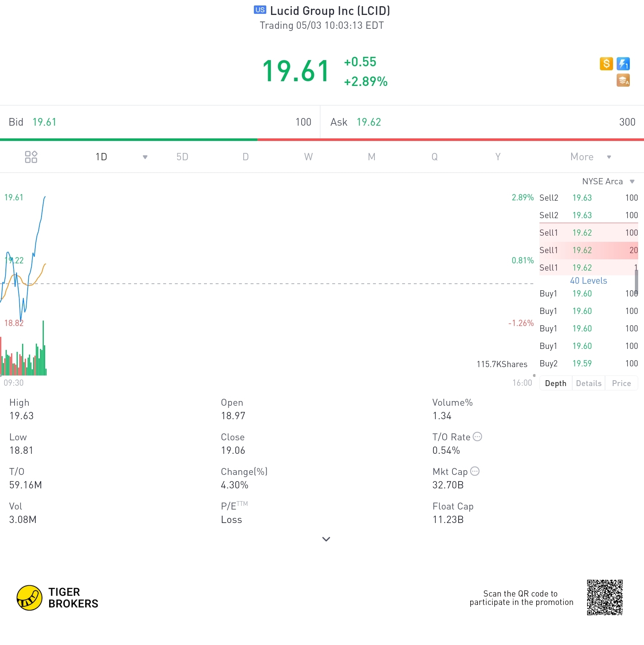The height and width of the screenshot is (645, 644).
Task: Expand the 1D interval dropdown arrow
Action: coord(145,157)
